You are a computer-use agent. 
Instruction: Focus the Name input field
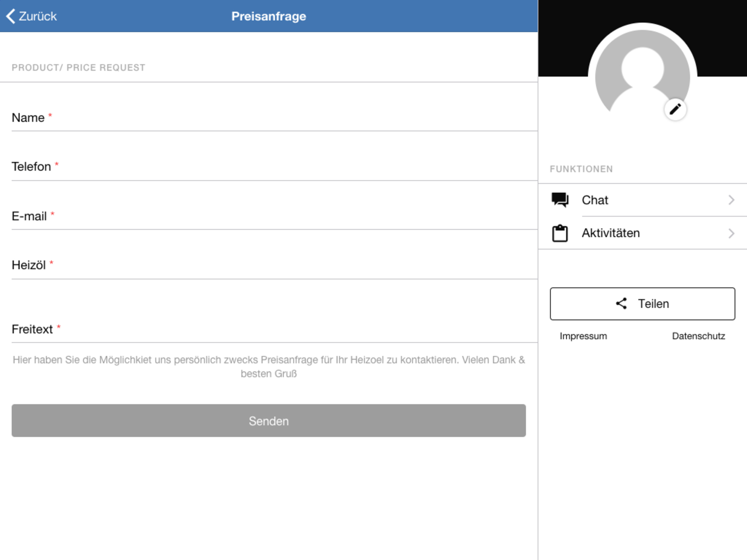(275, 117)
